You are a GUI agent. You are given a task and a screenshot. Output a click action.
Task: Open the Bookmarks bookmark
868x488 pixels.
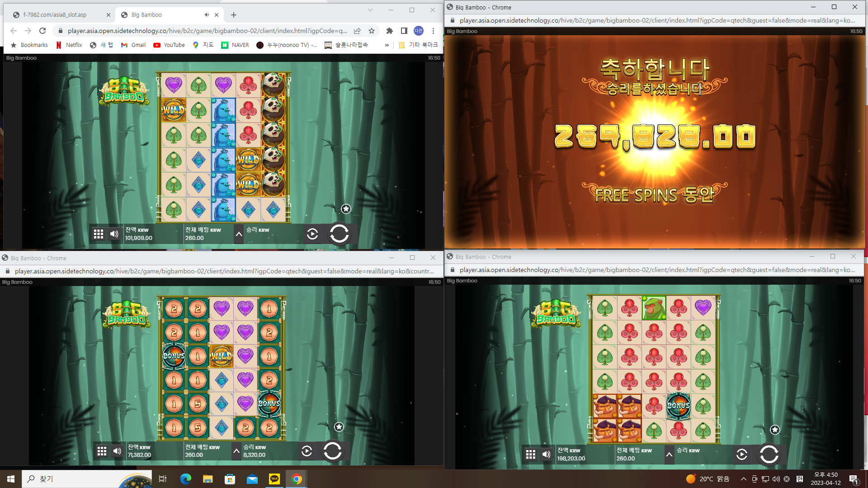click(29, 45)
